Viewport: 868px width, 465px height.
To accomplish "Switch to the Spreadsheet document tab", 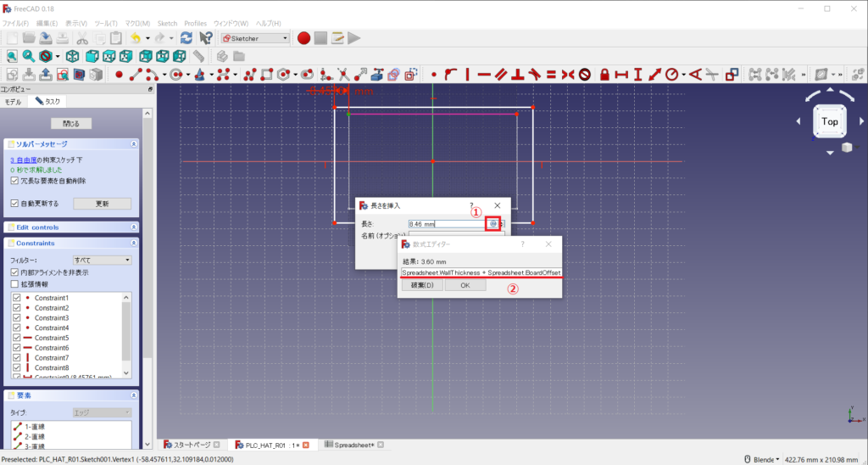I will 353,445.
